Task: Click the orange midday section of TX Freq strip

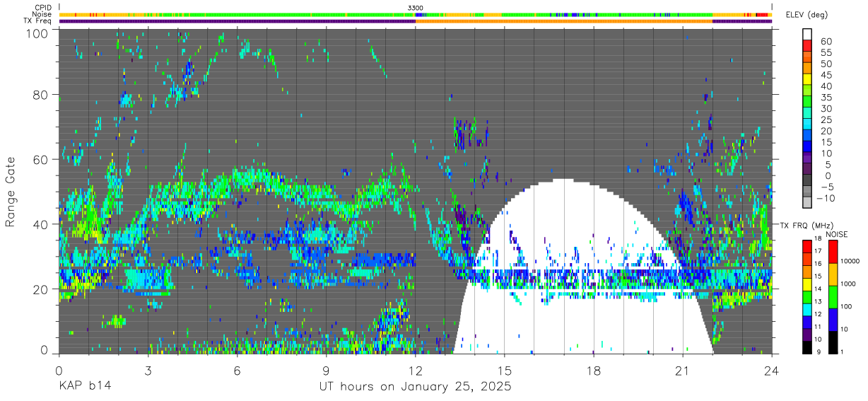Action: [563, 21]
